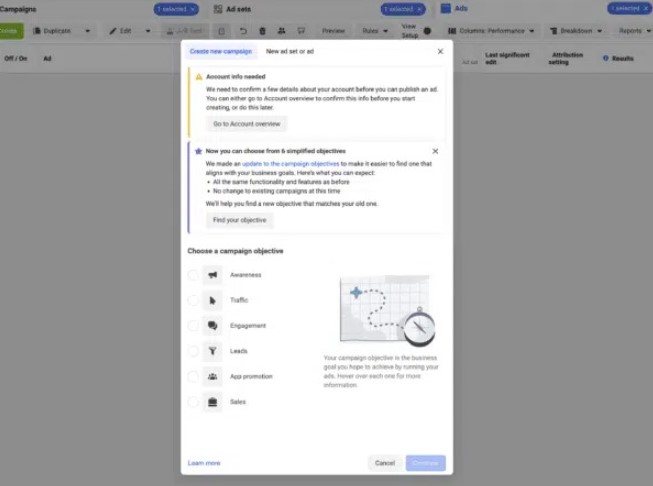The width and height of the screenshot is (653, 486).
Task: Click the Account info warning triangle icon
Action: click(199, 77)
